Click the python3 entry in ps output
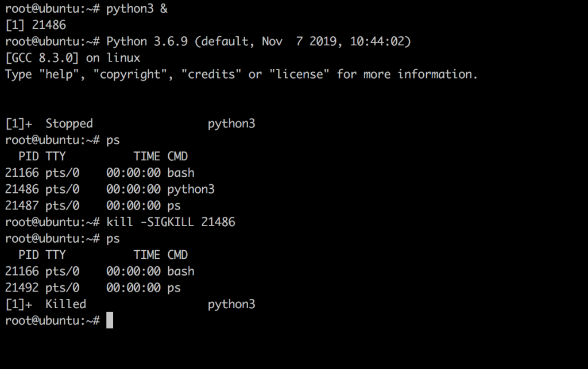 (x=191, y=189)
